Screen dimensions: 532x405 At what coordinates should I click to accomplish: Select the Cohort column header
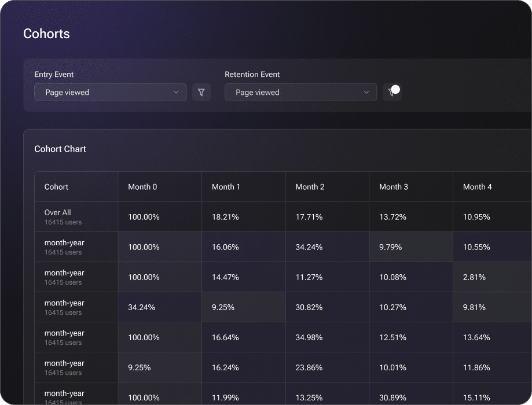(57, 187)
